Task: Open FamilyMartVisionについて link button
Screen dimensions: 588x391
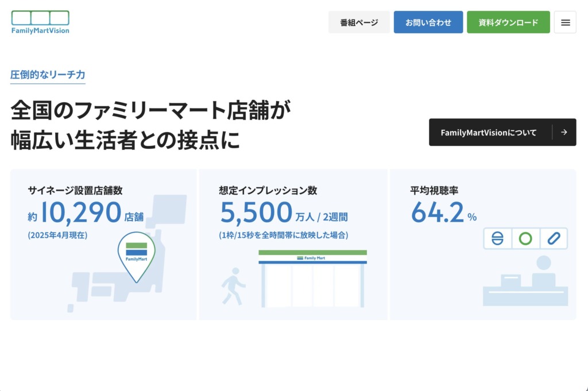Action: tap(502, 132)
